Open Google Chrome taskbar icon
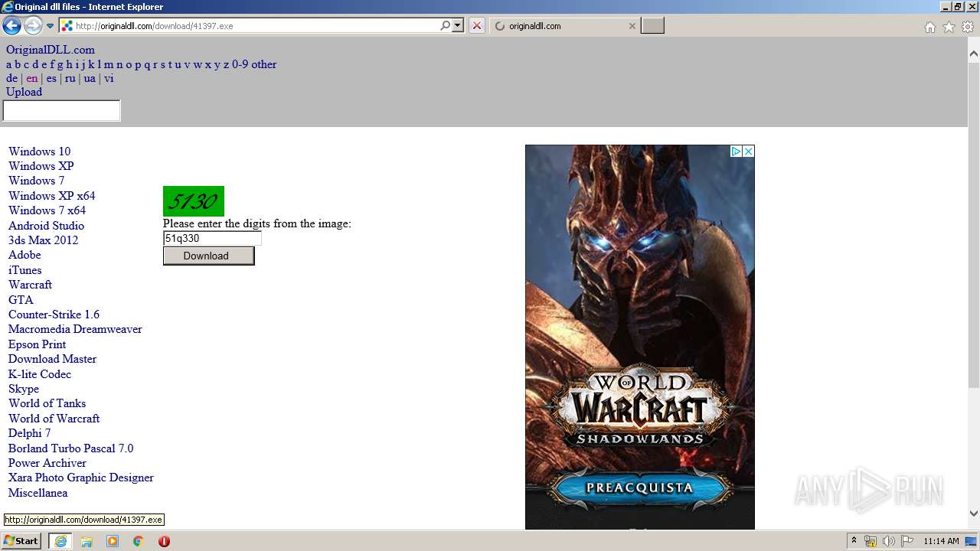The height and width of the screenshot is (551, 980). tap(139, 541)
